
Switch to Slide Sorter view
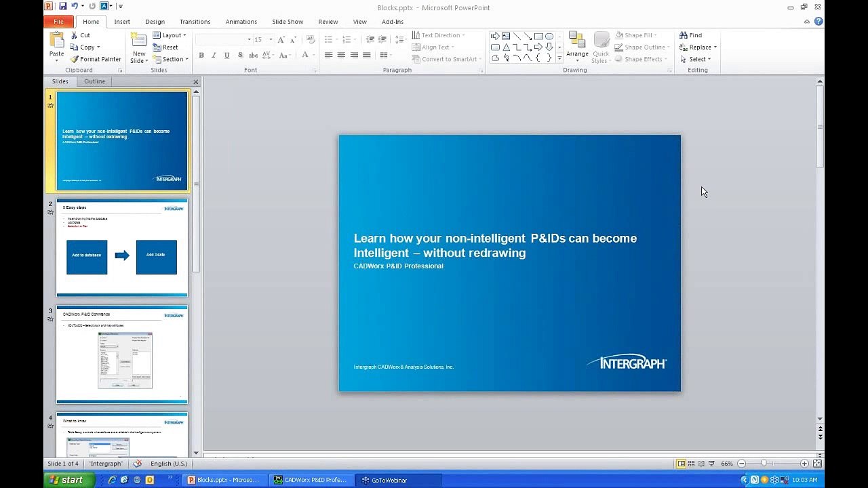coord(691,464)
